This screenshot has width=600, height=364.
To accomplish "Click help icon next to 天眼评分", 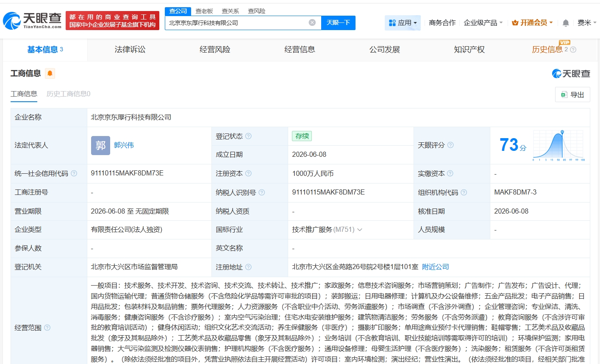I will (x=450, y=145).
